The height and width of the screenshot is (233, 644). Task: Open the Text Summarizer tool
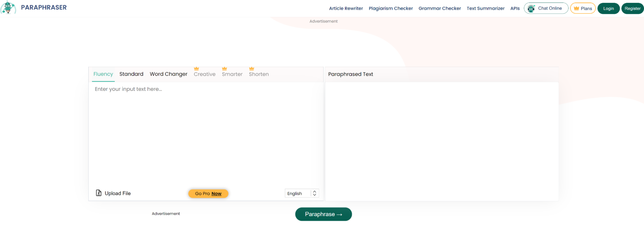pyautogui.click(x=485, y=8)
